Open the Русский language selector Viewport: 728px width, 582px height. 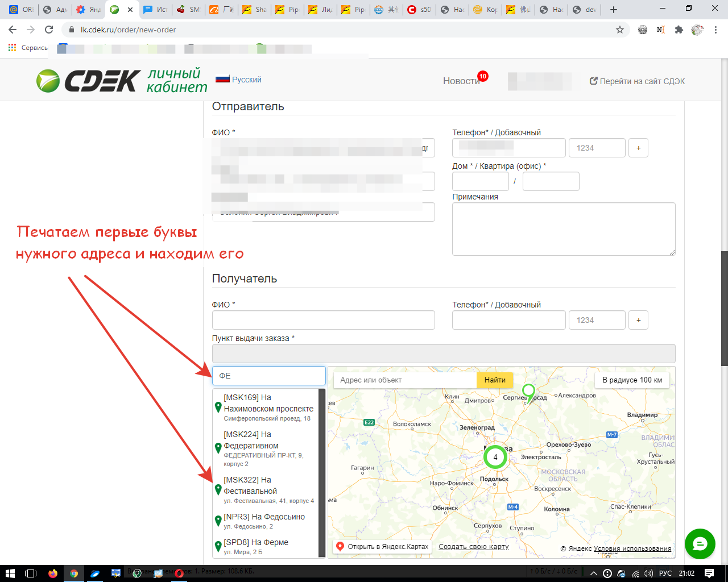click(x=239, y=80)
